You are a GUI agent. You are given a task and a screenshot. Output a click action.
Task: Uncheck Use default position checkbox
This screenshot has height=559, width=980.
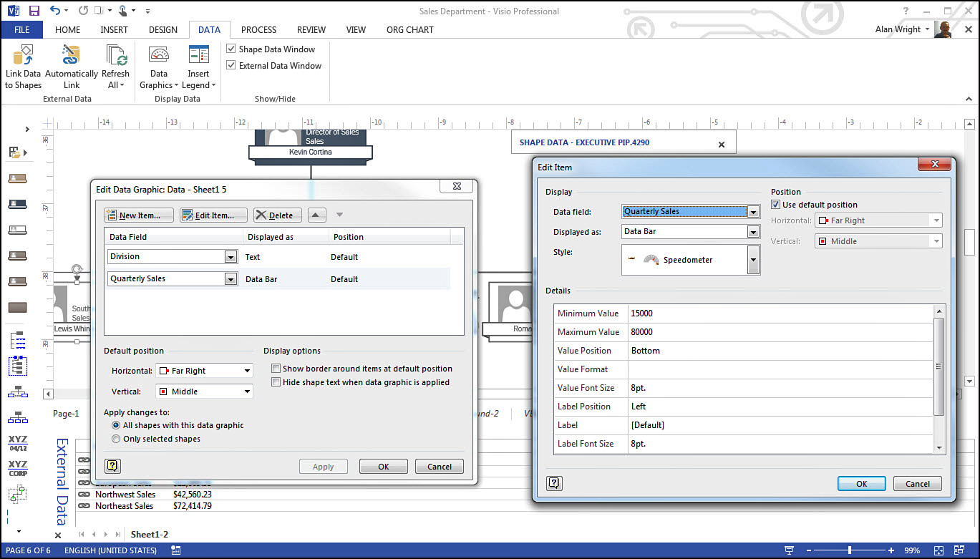(776, 205)
